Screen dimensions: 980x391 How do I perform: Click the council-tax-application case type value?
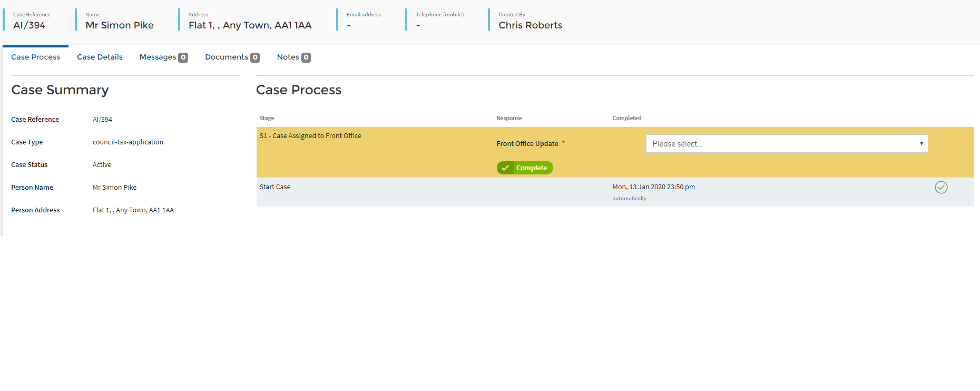(x=128, y=142)
